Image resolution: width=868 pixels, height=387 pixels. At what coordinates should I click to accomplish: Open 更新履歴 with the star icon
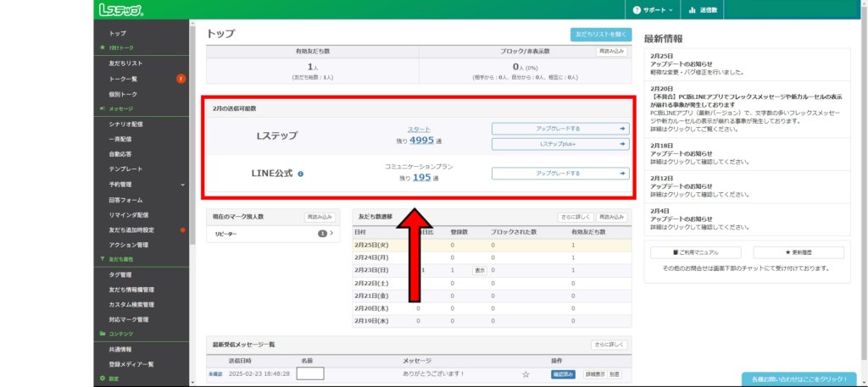coord(798,252)
